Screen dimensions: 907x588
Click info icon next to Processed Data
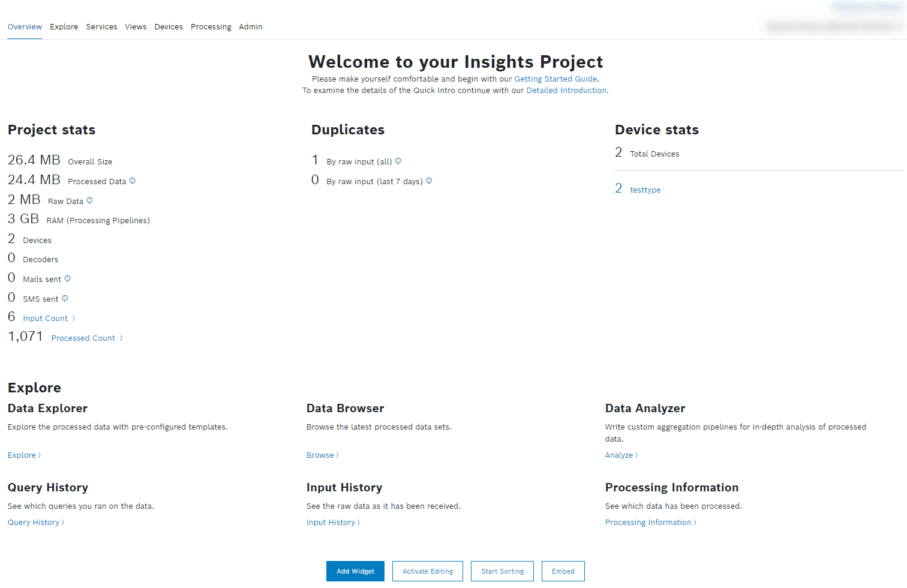tap(133, 181)
